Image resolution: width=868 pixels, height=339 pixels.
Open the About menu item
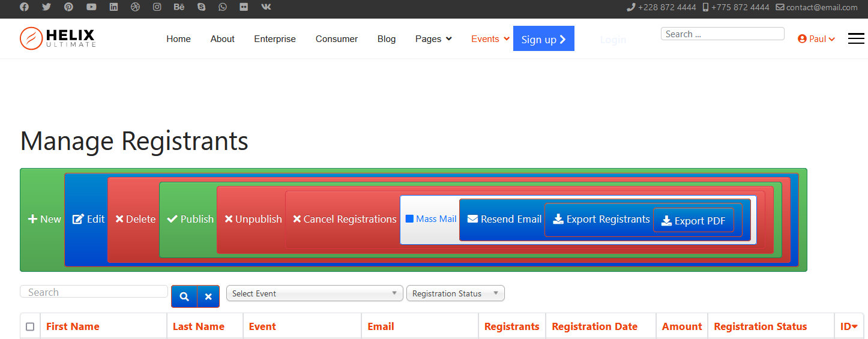(x=222, y=39)
